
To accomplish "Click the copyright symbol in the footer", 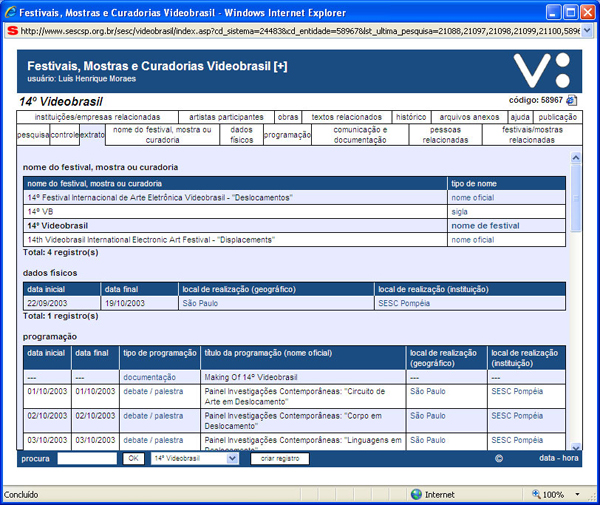I will click(499, 458).
